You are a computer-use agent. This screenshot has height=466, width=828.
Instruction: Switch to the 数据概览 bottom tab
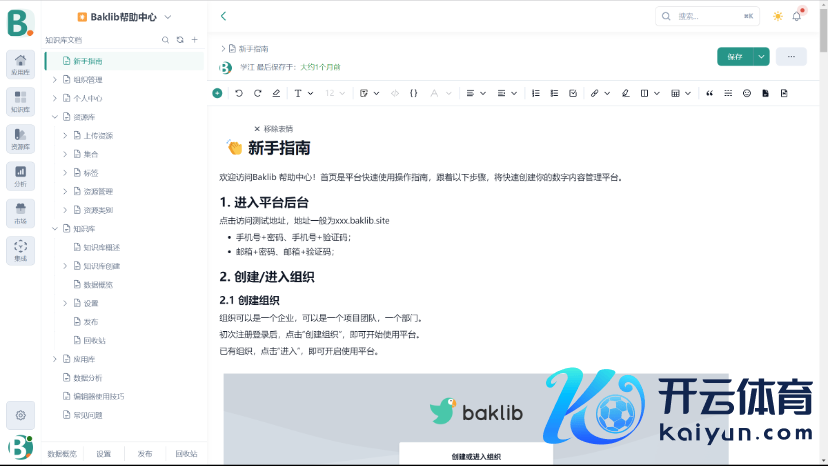click(62, 454)
